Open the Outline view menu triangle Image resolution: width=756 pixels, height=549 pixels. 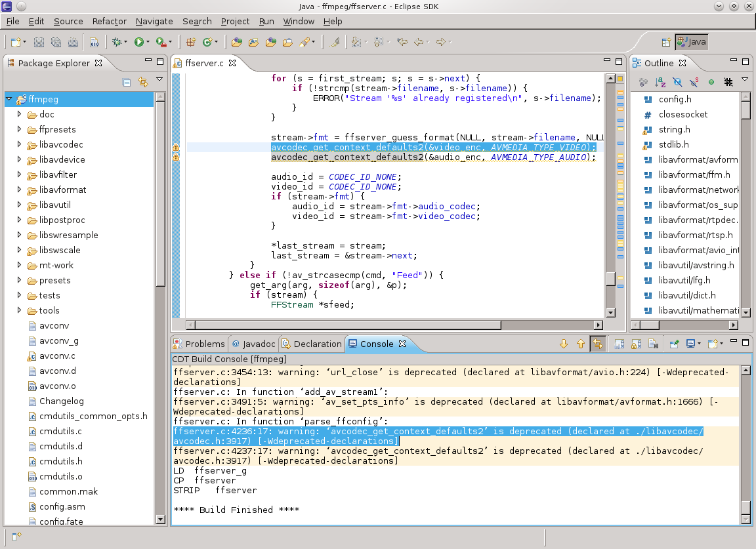pyautogui.click(x=744, y=81)
